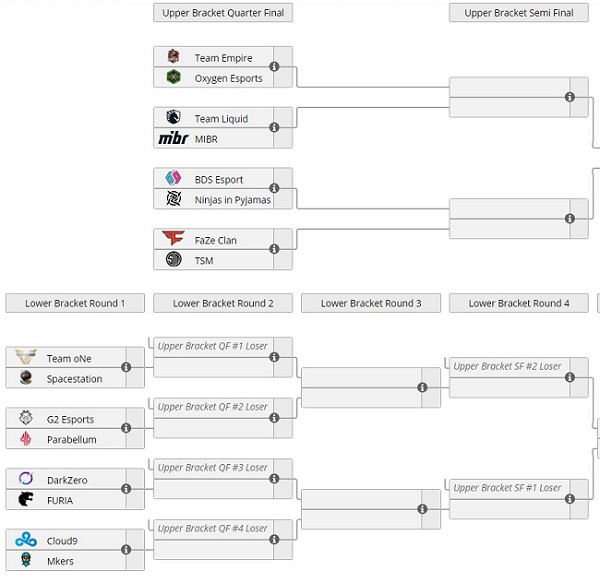Open info icon for G2 vs Parabellum

click(x=126, y=428)
